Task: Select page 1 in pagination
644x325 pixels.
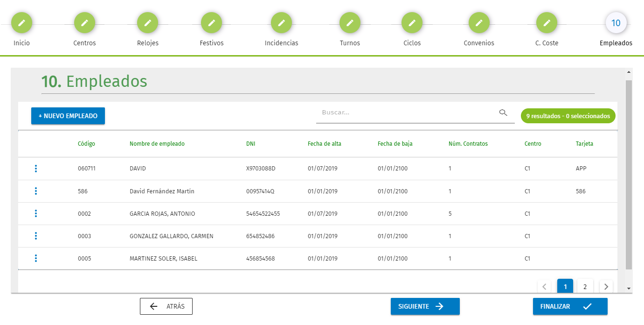Action: [565, 286]
